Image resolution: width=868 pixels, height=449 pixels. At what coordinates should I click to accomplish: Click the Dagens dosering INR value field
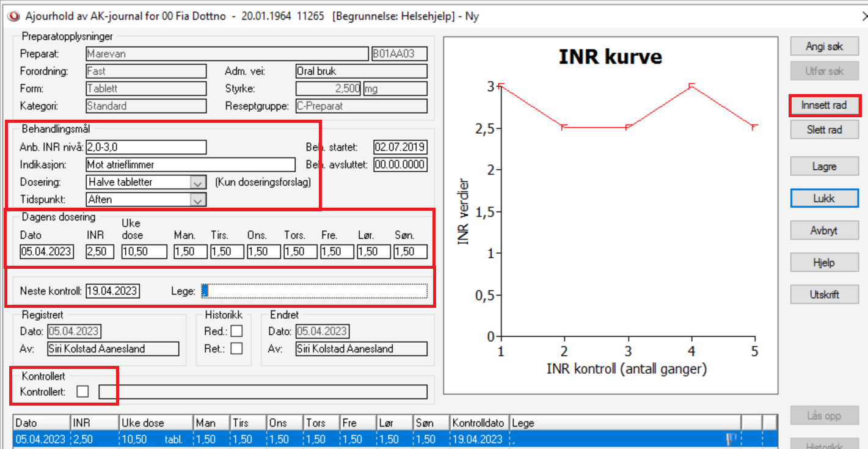click(x=100, y=252)
